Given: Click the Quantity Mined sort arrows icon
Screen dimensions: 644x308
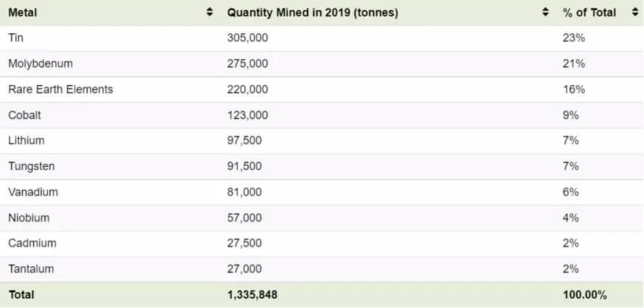Looking at the screenshot, I should 546,13.
